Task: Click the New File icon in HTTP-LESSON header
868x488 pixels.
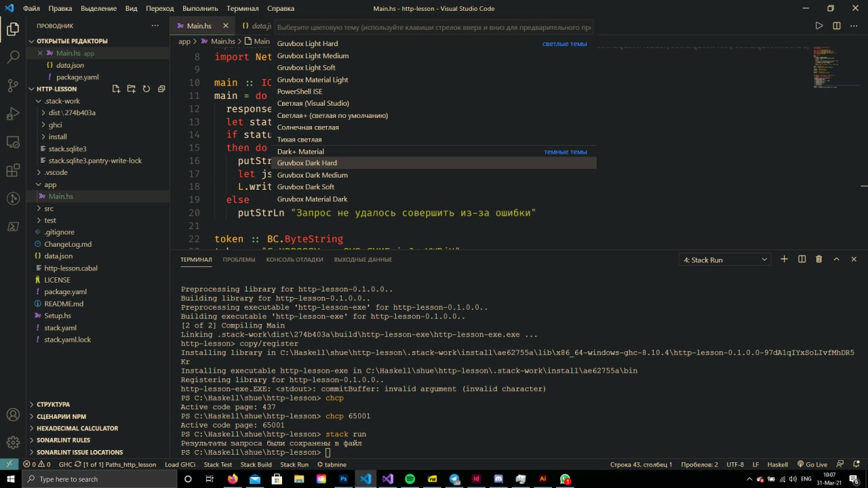Action: [116, 89]
